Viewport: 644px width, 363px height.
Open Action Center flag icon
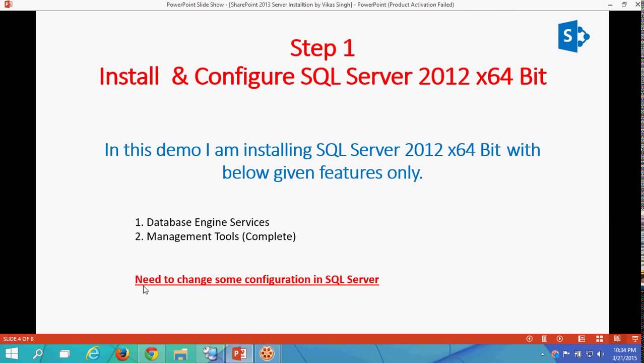(x=566, y=354)
